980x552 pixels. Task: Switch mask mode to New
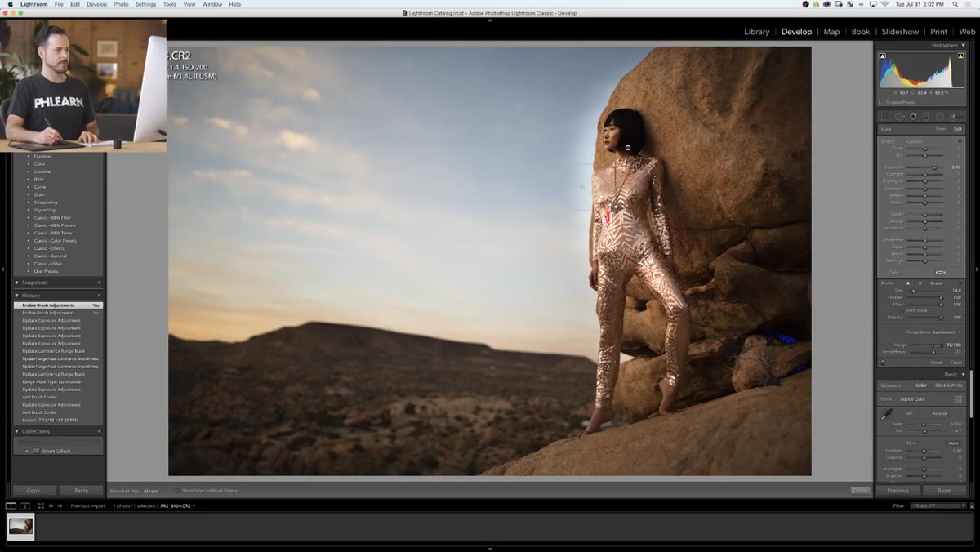click(x=940, y=129)
